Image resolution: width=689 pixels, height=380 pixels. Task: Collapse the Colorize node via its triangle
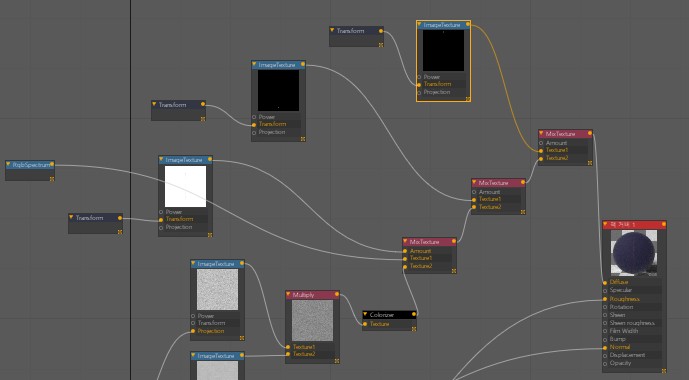tap(365, 314)
